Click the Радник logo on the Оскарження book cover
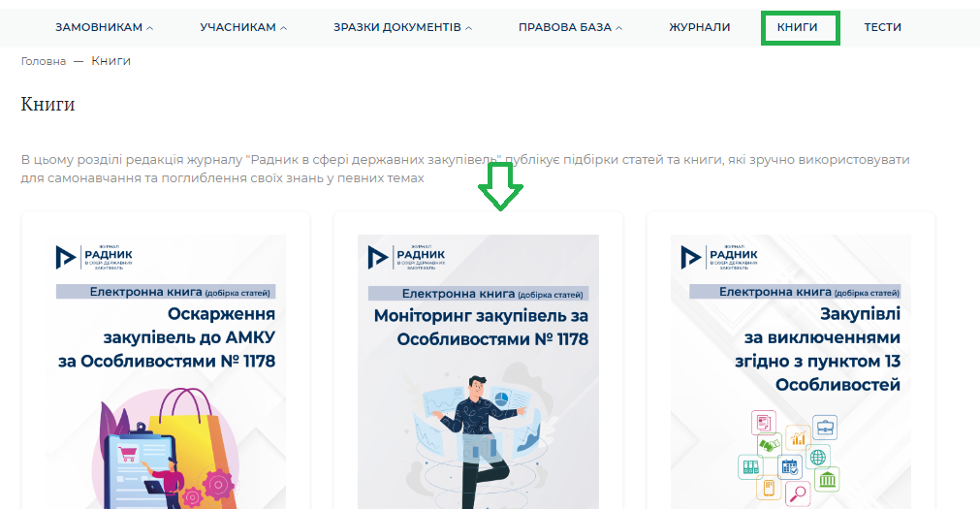 point(94,257)
